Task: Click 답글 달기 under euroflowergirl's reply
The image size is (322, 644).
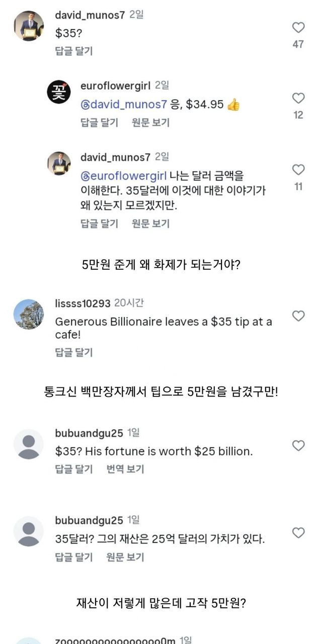Action: coord(100,122)
